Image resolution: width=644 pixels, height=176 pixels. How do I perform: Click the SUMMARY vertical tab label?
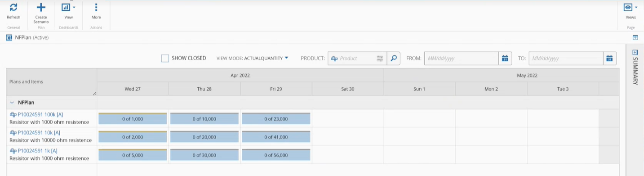pos(635,71)
